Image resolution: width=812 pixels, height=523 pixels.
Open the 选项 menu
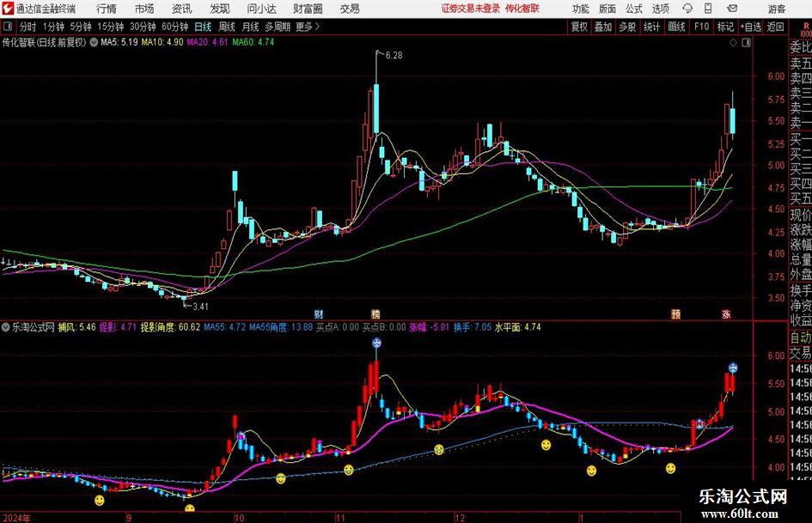coord(660,9)
